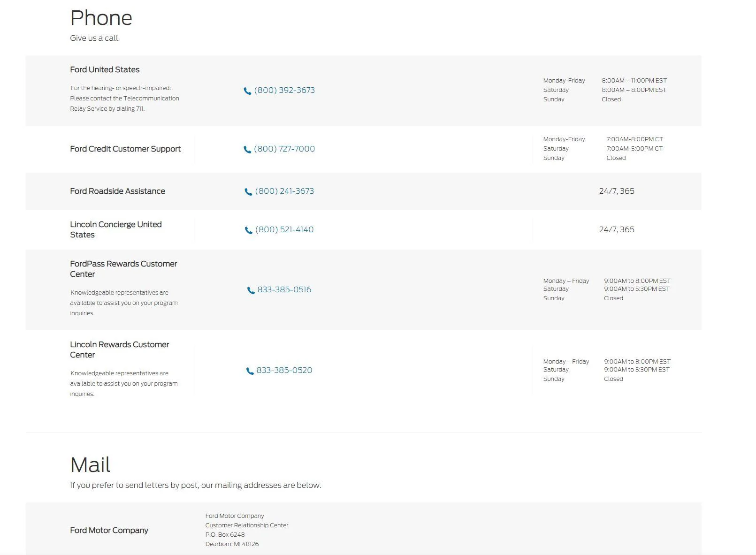Call Ford Credit number (800) 727-7000

coord(284,149)
